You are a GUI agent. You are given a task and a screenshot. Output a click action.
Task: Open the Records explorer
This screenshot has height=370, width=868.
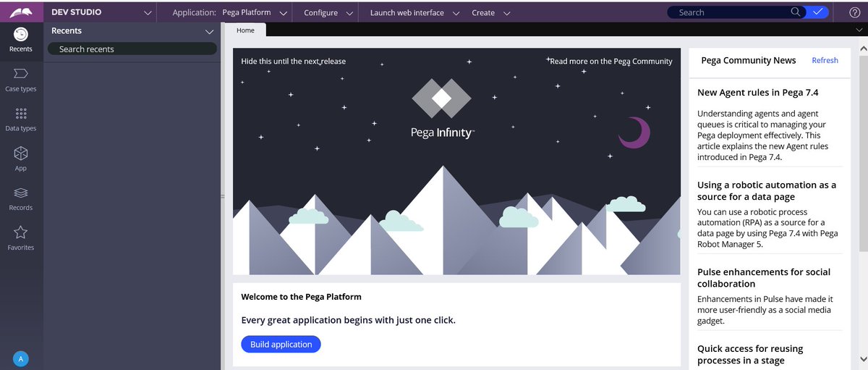pyautogui.click(x=21, y=198)
